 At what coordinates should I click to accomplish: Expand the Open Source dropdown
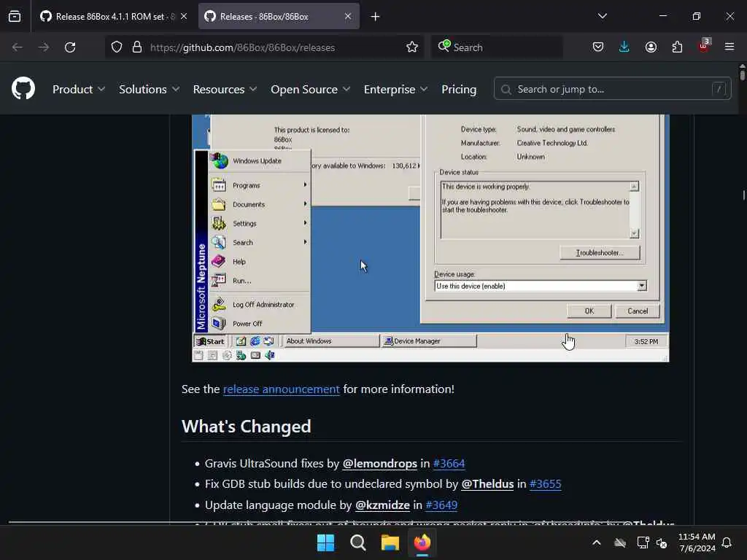pos(311,89)
